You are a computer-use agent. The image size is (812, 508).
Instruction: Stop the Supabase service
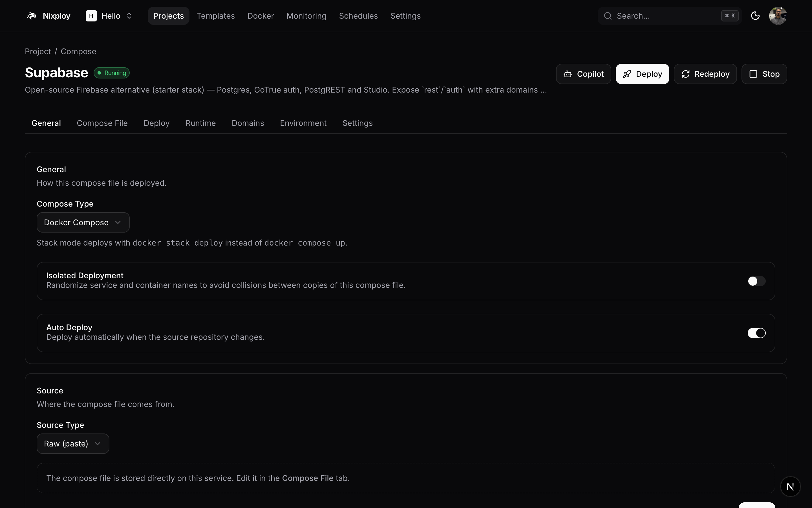764,74
